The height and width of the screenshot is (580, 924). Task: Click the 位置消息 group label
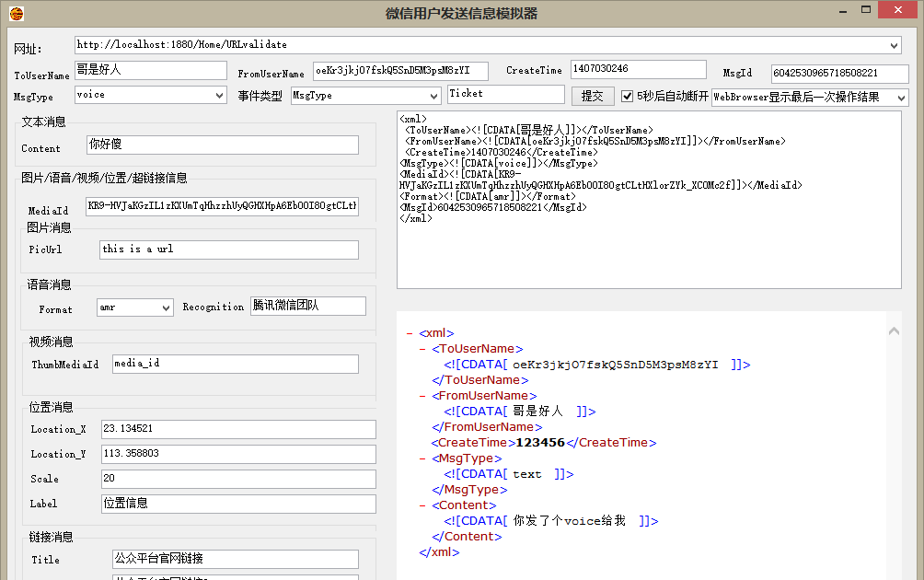click(52, 407)
